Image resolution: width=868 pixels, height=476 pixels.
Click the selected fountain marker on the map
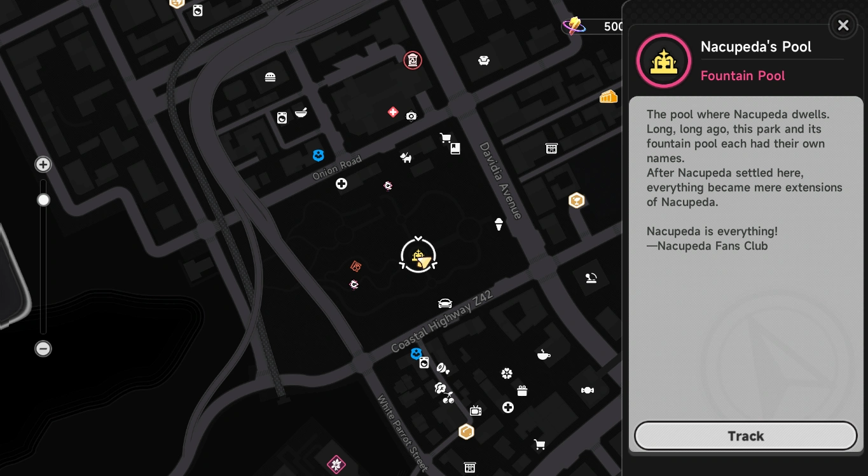click(418, 255)
